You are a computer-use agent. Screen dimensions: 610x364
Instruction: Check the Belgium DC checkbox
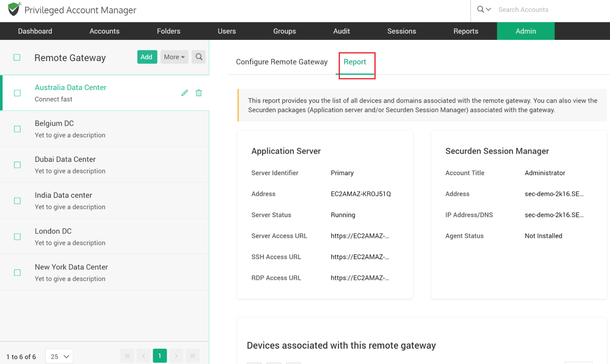(17, 129)
